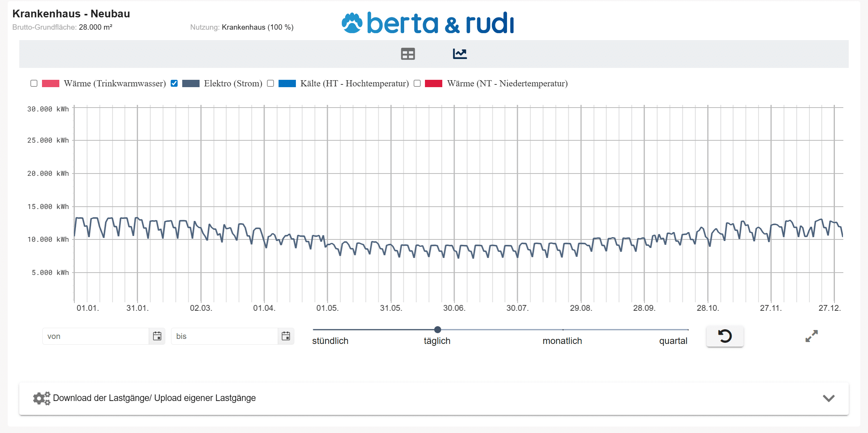Uncheck the Elektro (Strom) checkbox
868x433 pixels.
(174, 83)
